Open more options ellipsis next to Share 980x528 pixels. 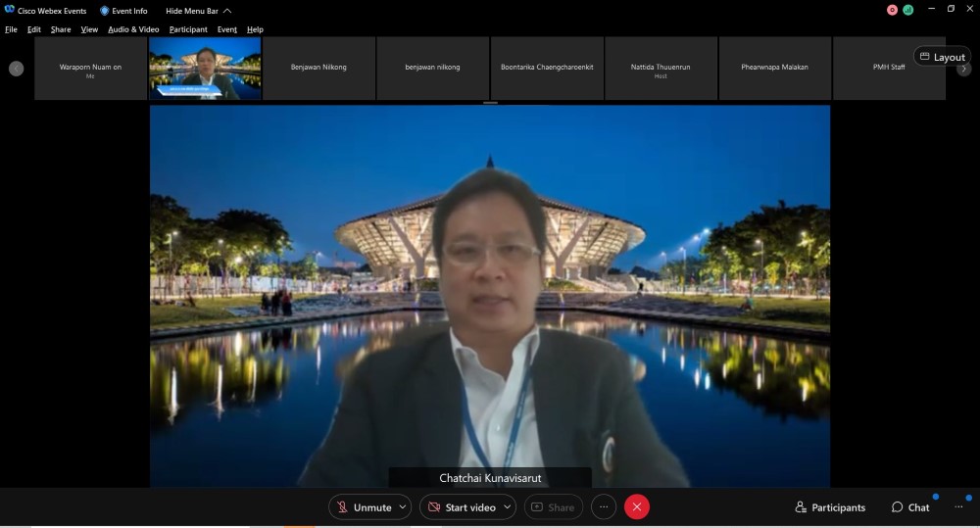pos(604,507)
